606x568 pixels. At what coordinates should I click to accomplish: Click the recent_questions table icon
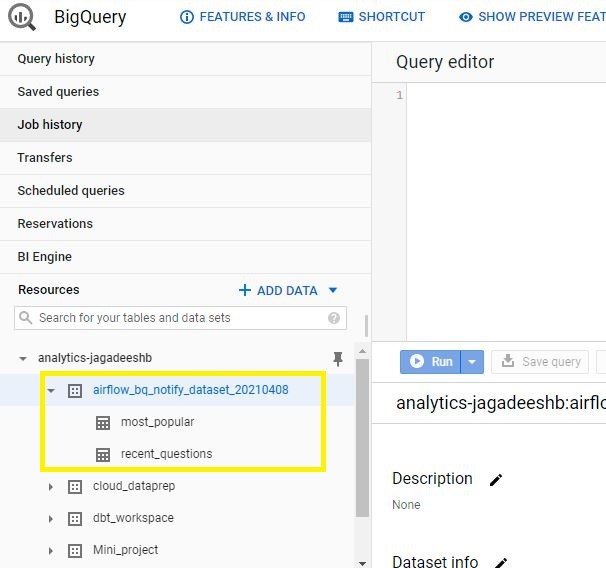point(102,454)
